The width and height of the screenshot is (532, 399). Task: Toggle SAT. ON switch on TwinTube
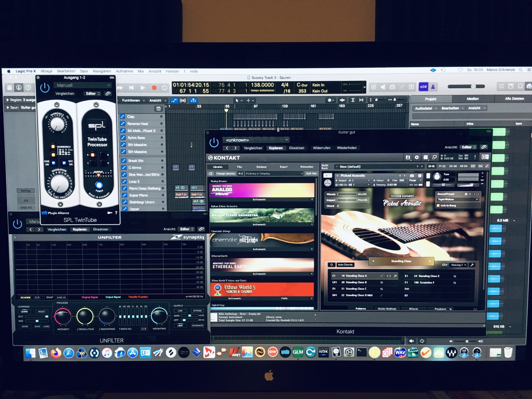click(x=64, y=163)
